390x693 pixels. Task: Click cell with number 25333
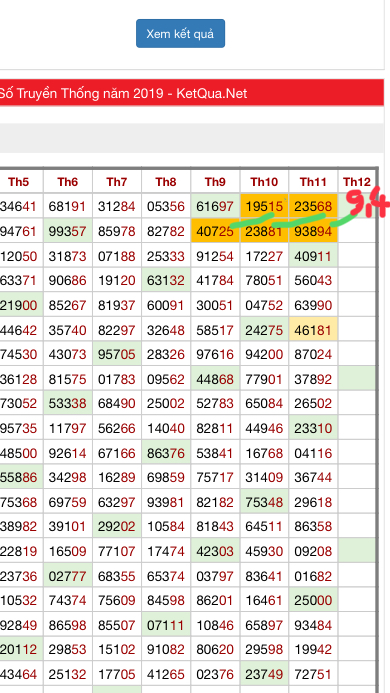tap(166, 255)
